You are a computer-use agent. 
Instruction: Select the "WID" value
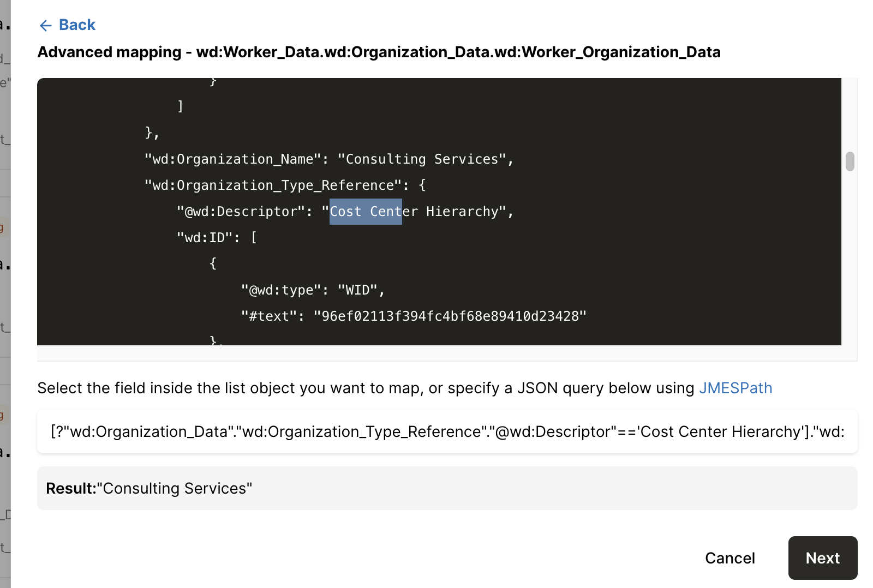[357, 290]
